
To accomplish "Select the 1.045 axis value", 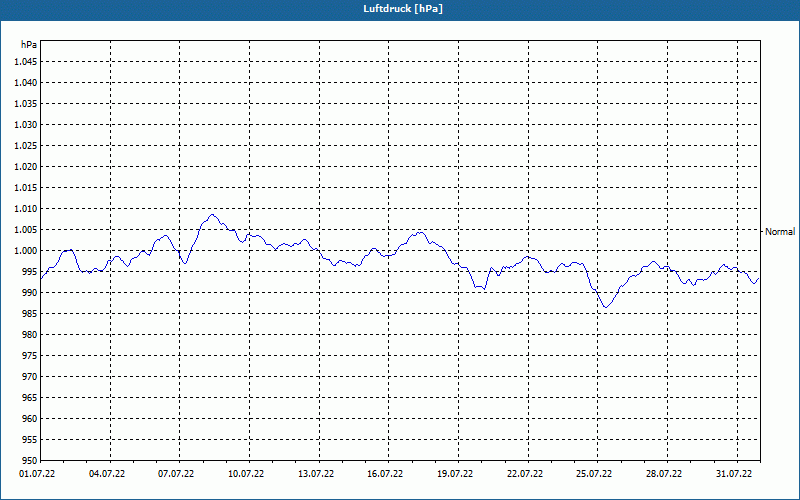I will tap(28, 62).
